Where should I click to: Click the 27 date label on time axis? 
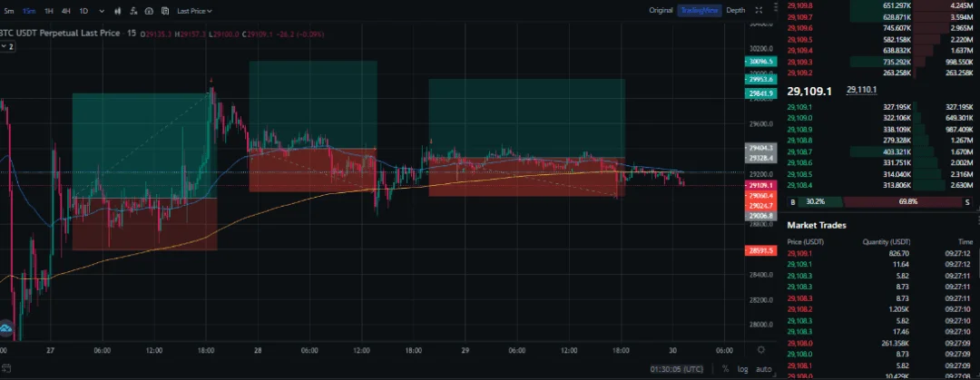(x=51, y=351)
